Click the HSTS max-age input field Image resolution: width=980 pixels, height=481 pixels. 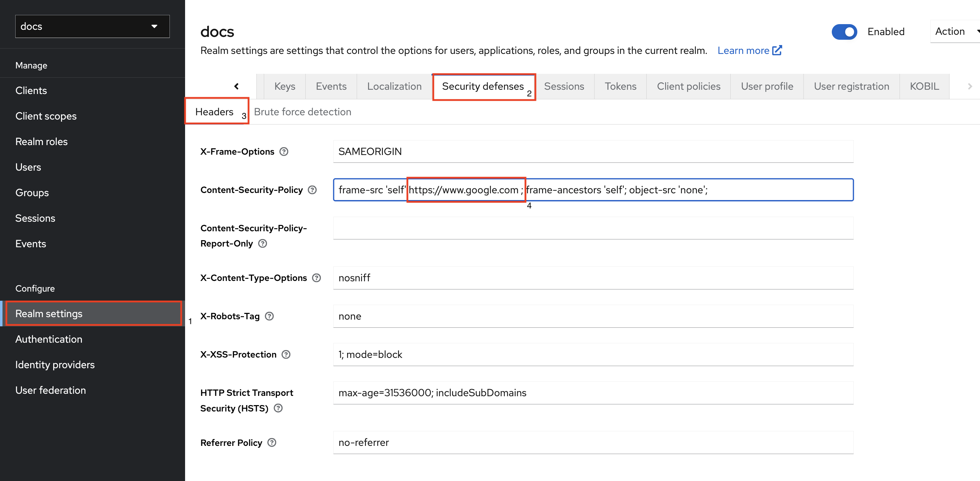(x=593, y=393)
